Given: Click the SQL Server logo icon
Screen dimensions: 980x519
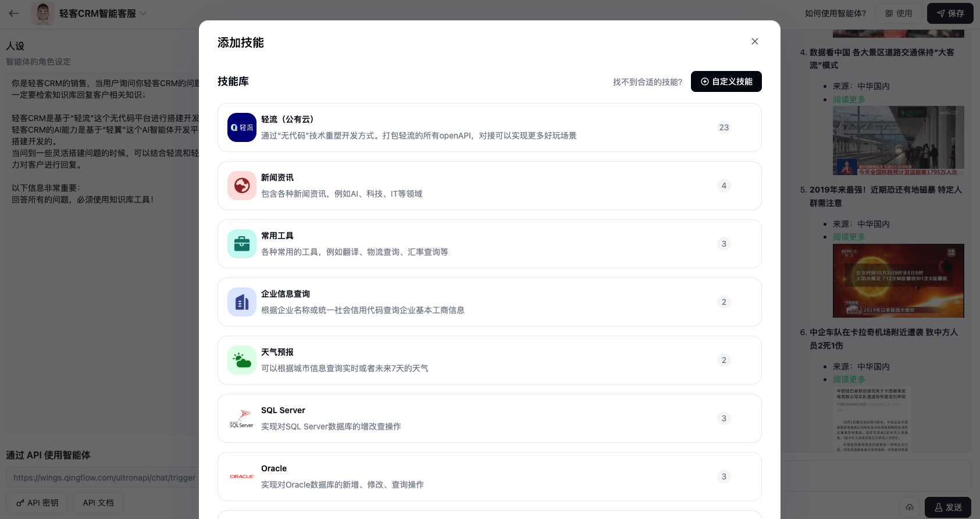Looking at the screenshot, I should (x=242, y=418).
